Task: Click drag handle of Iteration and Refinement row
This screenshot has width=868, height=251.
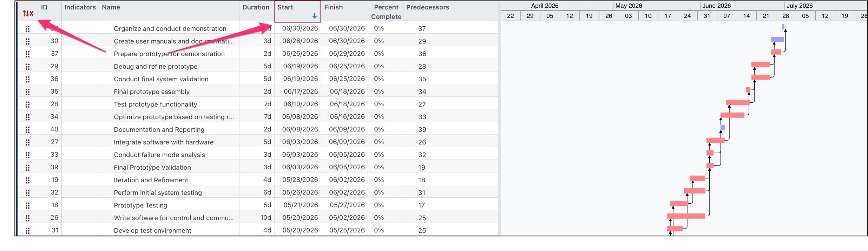Action: (27, 180)
